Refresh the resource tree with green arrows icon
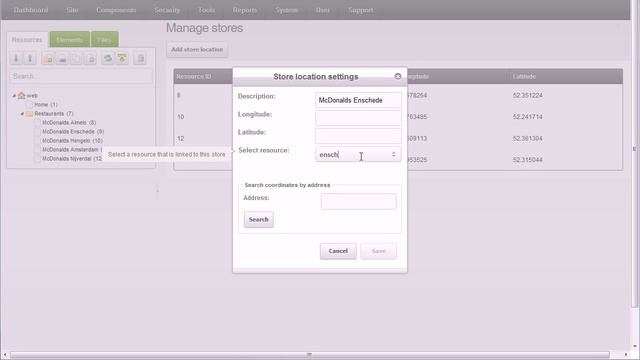The width and height of the screenshot is (640, 360). pyautogui.click(x=108, y=58)
